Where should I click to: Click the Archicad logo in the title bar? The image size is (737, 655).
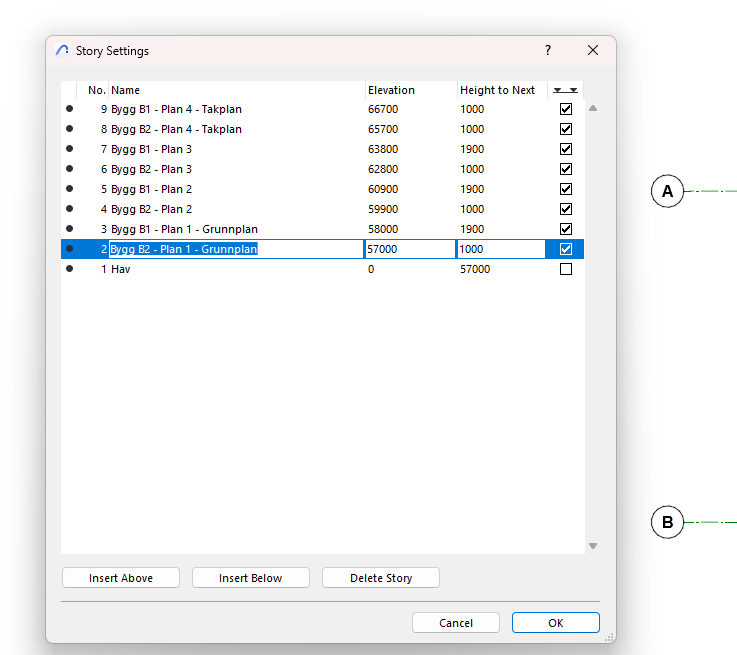(63, 51)
